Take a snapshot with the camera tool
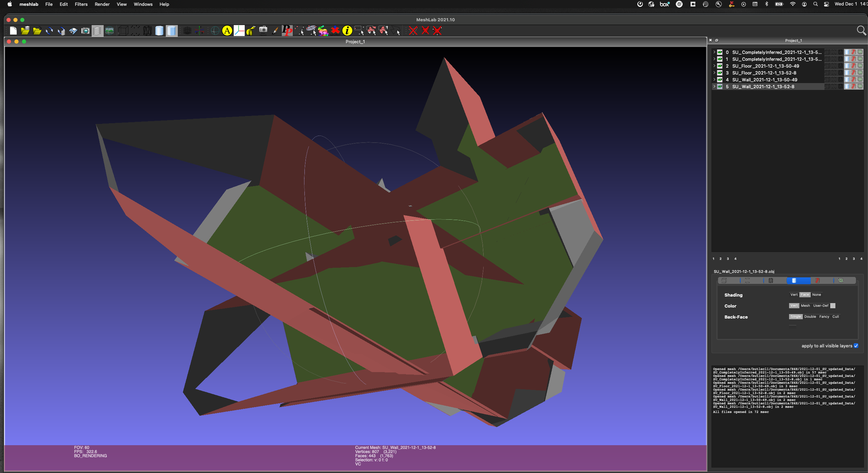Viewport: 868px width, 473px height. (85, 31)
